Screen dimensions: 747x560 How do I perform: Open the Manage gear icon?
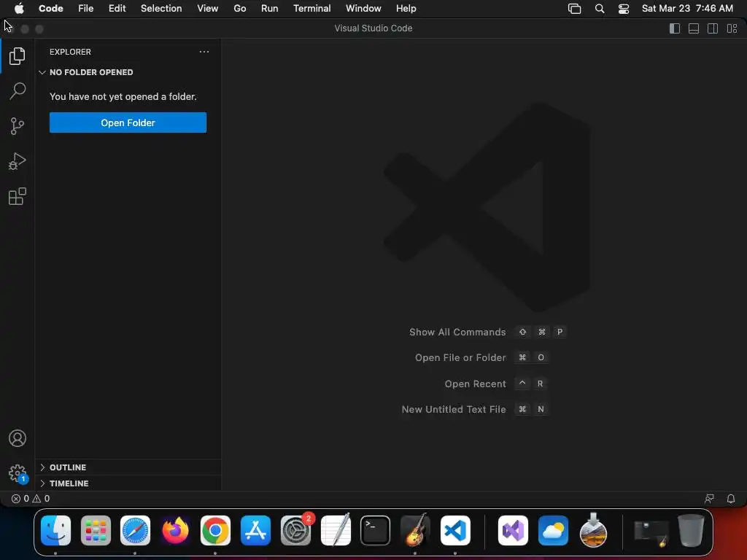(x=18, y=473)
